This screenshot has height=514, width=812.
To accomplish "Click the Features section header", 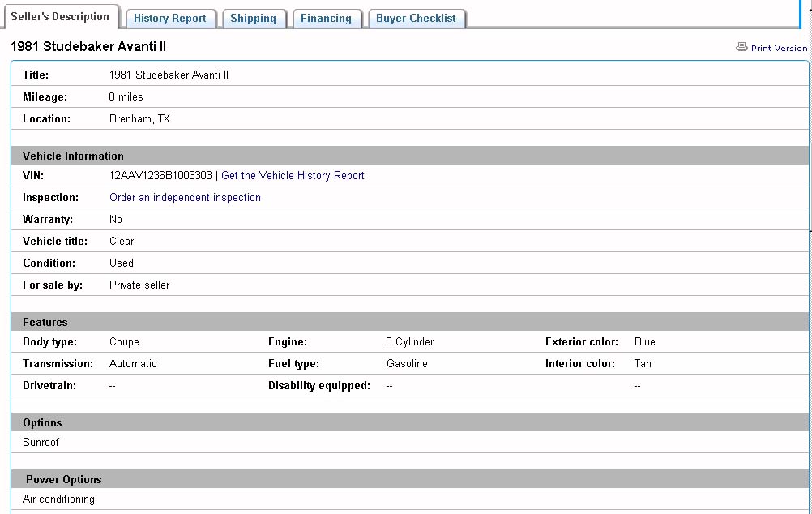I will (45, 322).
